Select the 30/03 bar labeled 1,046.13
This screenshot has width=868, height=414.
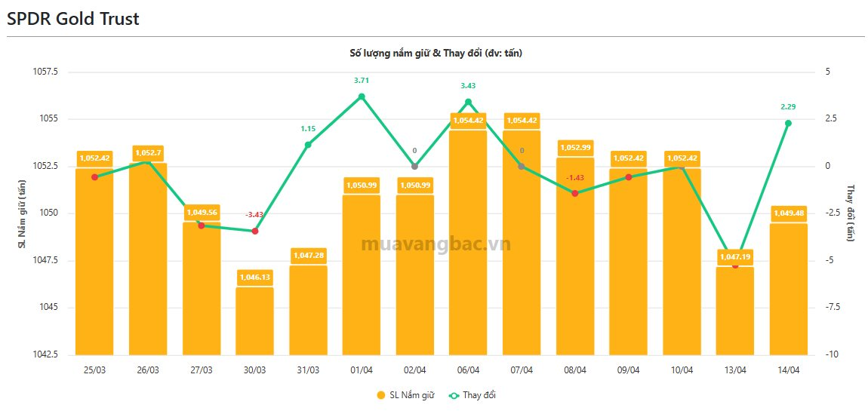254,320
